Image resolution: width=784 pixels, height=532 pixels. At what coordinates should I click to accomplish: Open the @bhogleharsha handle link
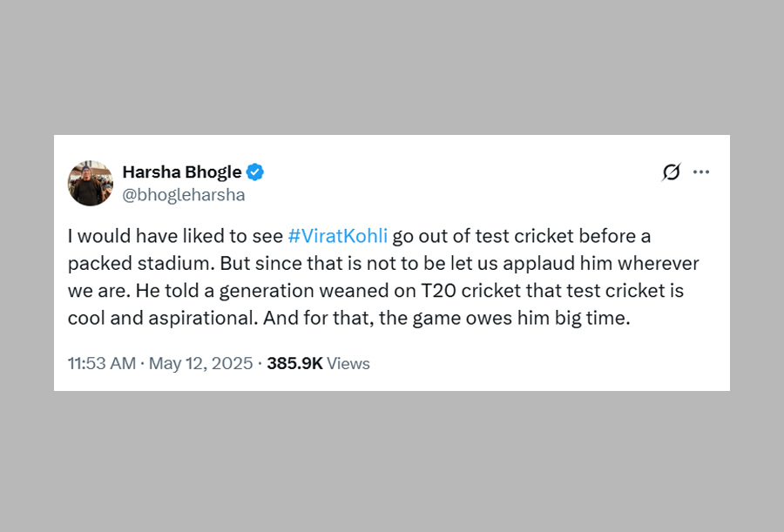(x=184, y=195)
